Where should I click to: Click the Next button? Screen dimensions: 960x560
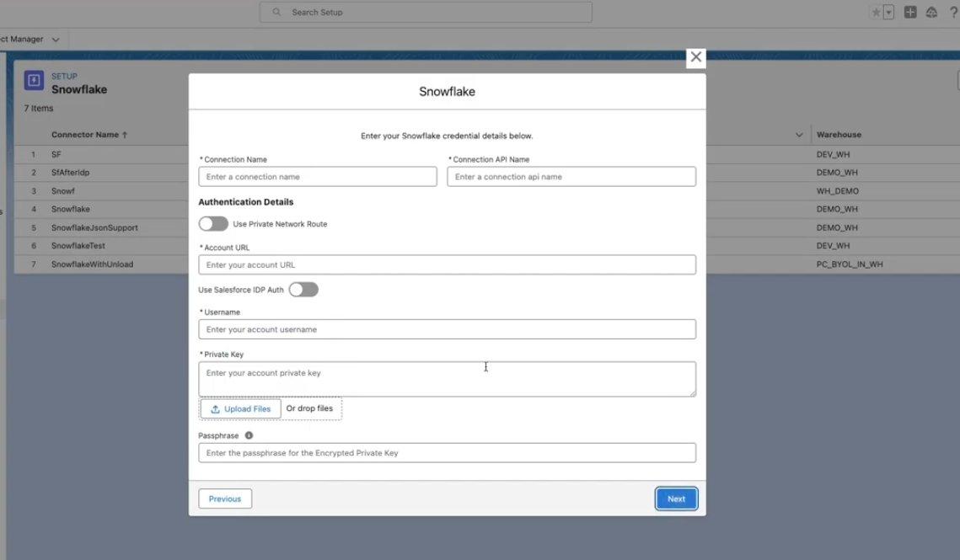point(676,499)
